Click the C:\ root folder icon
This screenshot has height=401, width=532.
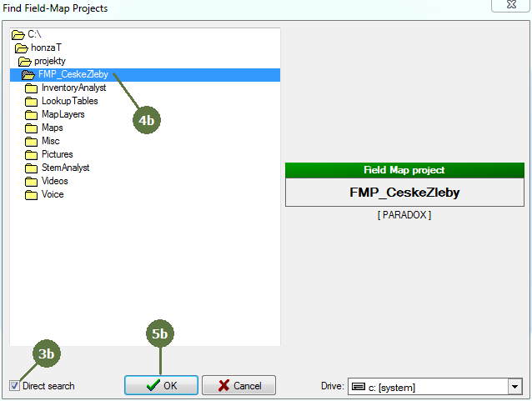click(18, 35)
